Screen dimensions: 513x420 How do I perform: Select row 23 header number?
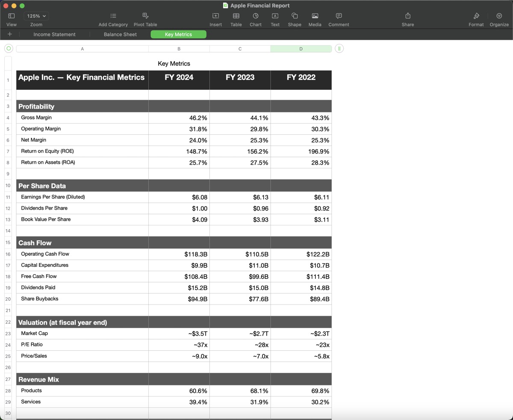point(8,334)
